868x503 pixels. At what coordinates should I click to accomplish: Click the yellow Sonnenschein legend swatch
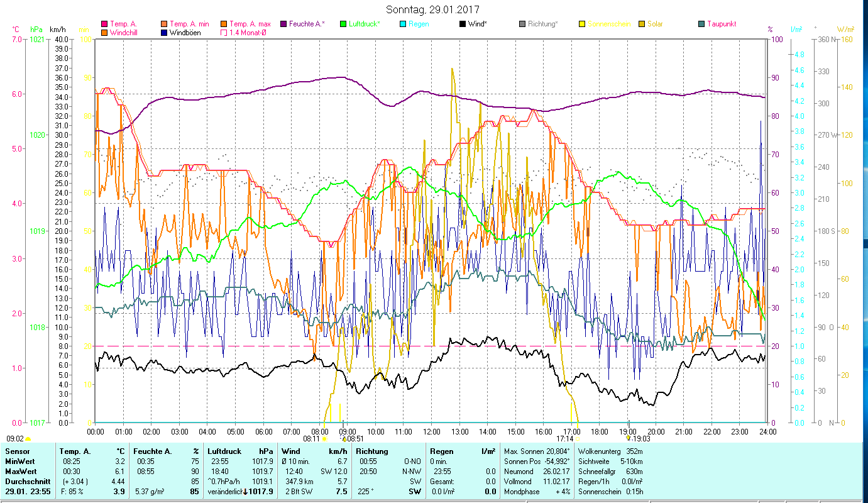tap(581, 25)
